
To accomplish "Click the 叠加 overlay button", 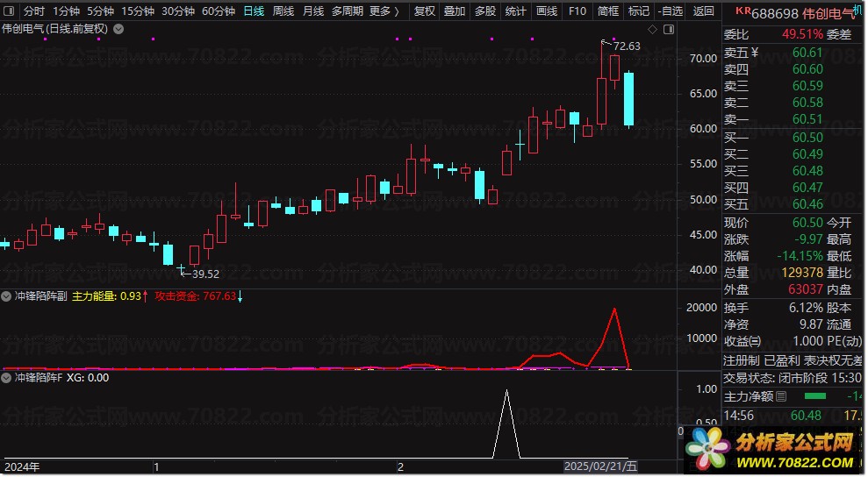I will pos(455,11).
